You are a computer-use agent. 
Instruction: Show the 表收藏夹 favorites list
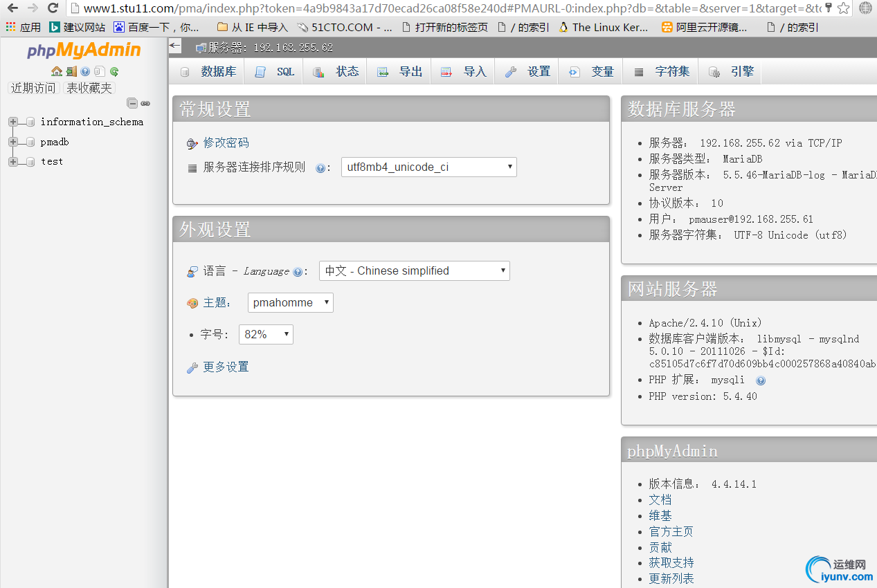[x=89, y=88]
